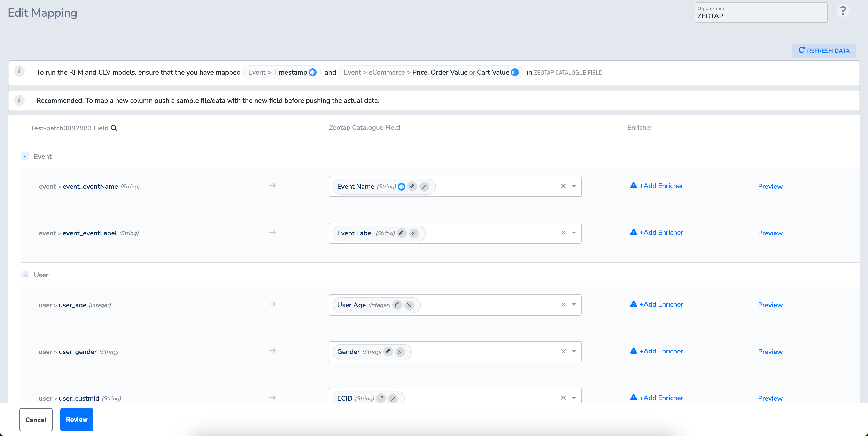Screen dimensions: 868x436
Task: Remove the User Age chip via its x icon
Action: (x=409, y=305)
